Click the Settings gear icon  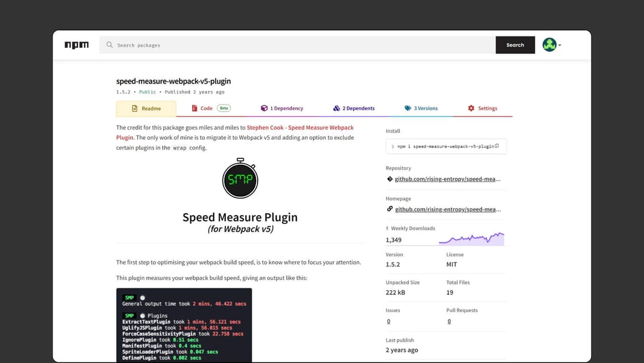(x=471, y=108)
